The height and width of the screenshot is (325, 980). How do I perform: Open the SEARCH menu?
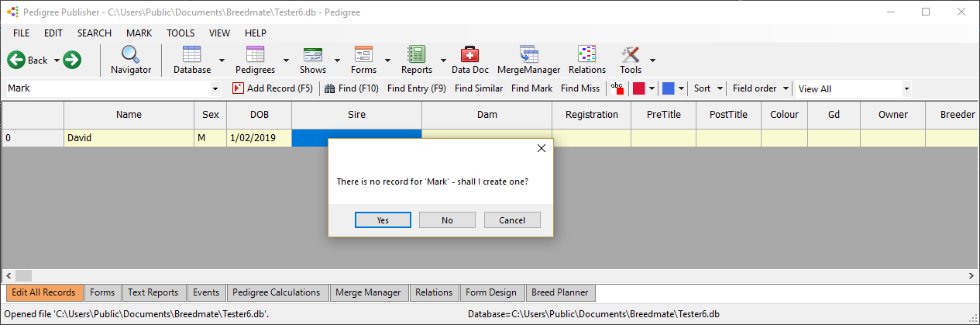pyautogui.click(x=94, y=33)
